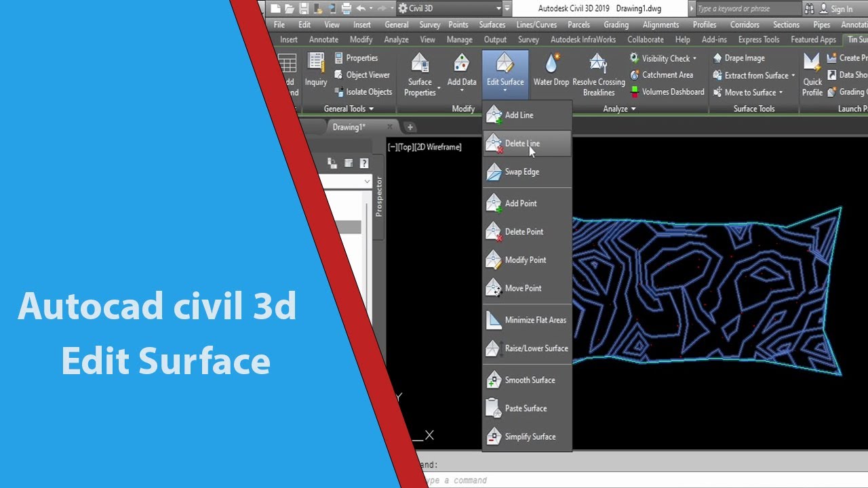Add a new drawing tab with plus

(410, 127)
